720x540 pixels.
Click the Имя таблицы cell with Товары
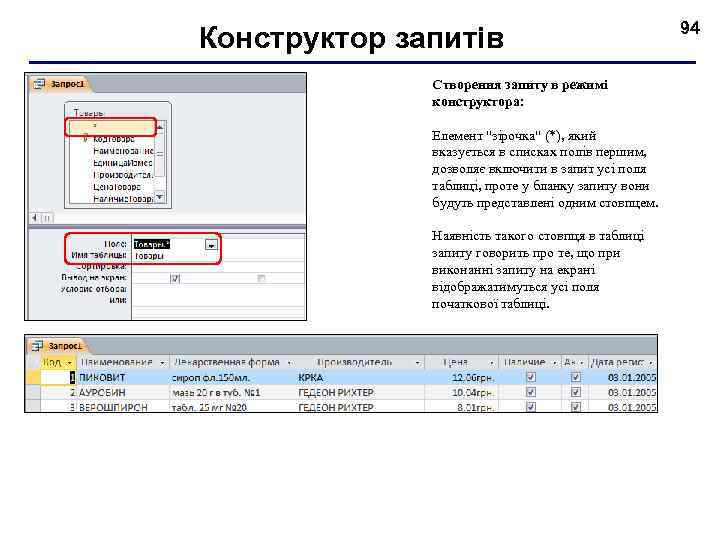coord(175,256)
